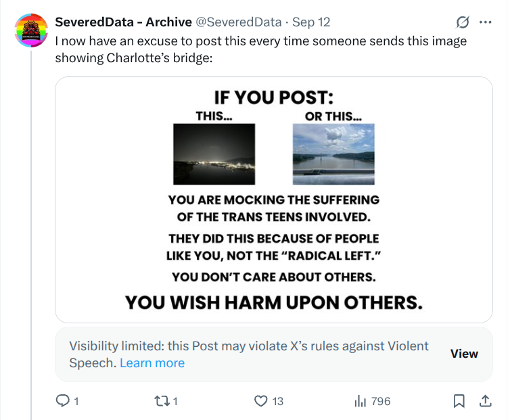Repost this post via the retweet icon

161,401
